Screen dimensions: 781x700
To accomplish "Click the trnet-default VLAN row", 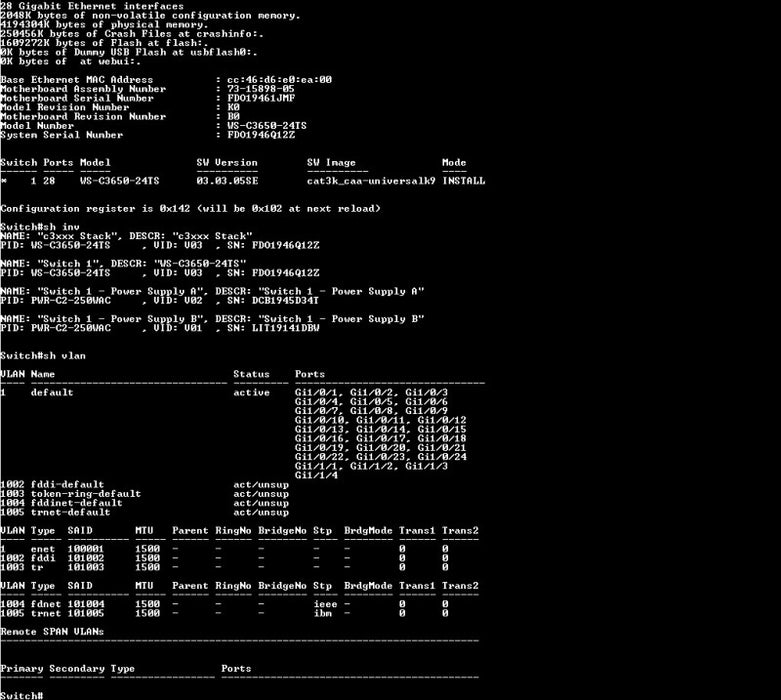I will pyautogui.click(x=144, y=512).
